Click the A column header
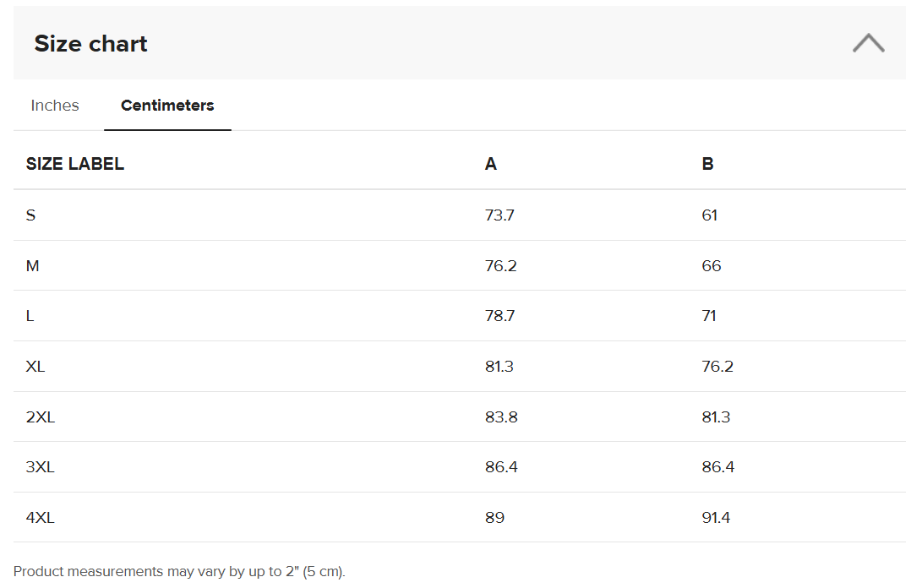The width and height of the screenshot is (922, 588). point(491,163)
